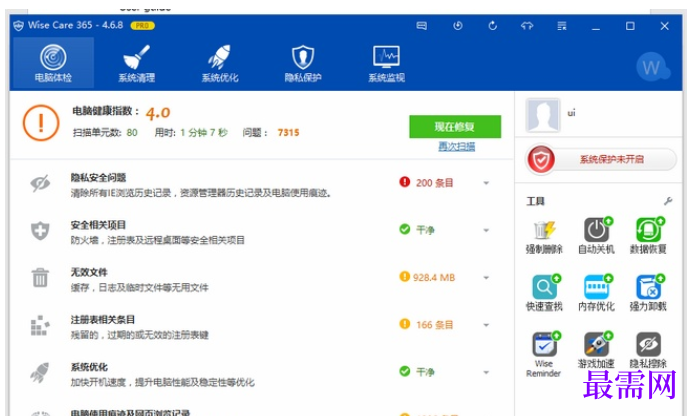Click the rocket icon in 系统优化 row
Image resolution: width=695 pixels, height=416 pixels.
40,373
